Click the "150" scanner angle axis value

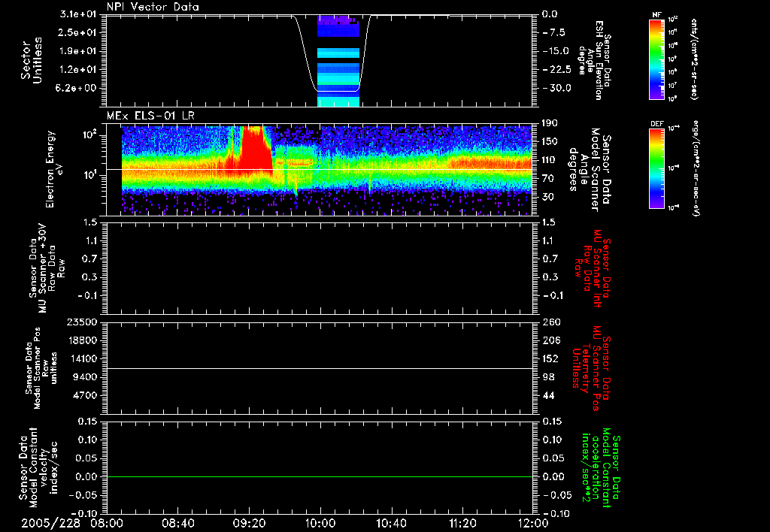pos(550,141)
